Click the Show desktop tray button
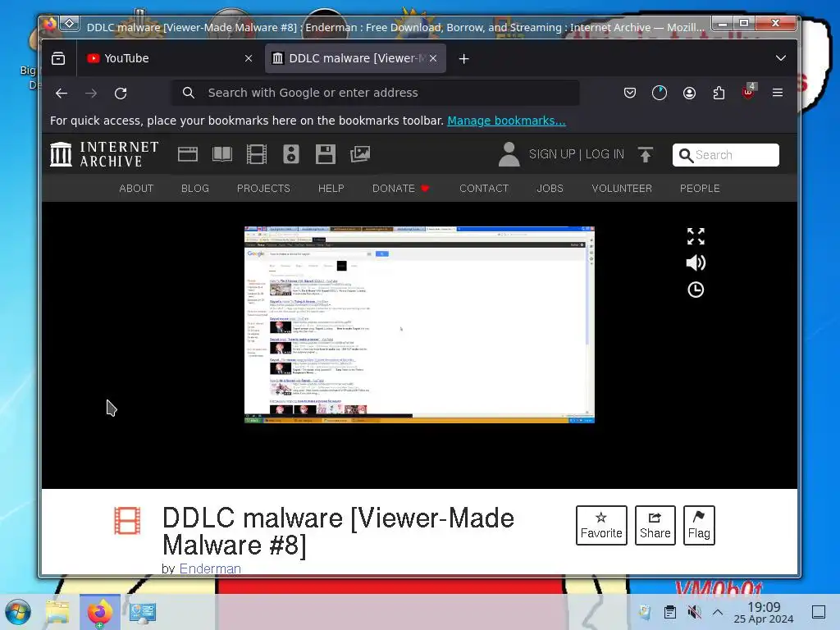Screen dimensions: 840x630 819,612
